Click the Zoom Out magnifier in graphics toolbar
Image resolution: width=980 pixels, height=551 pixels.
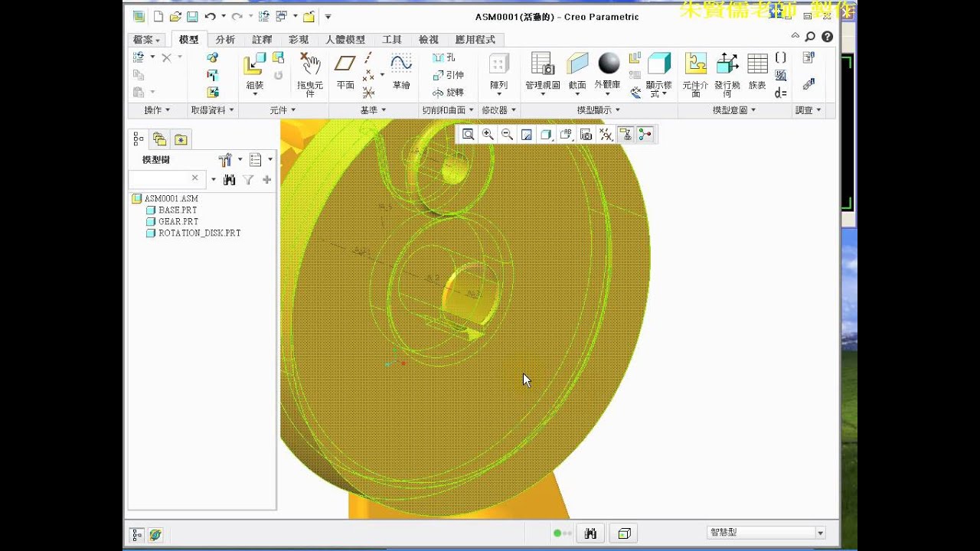point(507,135)
